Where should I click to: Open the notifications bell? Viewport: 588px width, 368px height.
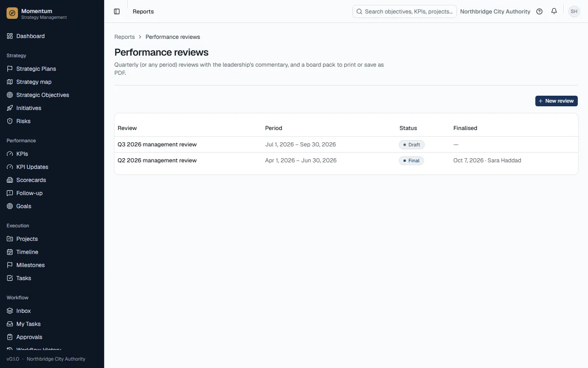[554, 11]
